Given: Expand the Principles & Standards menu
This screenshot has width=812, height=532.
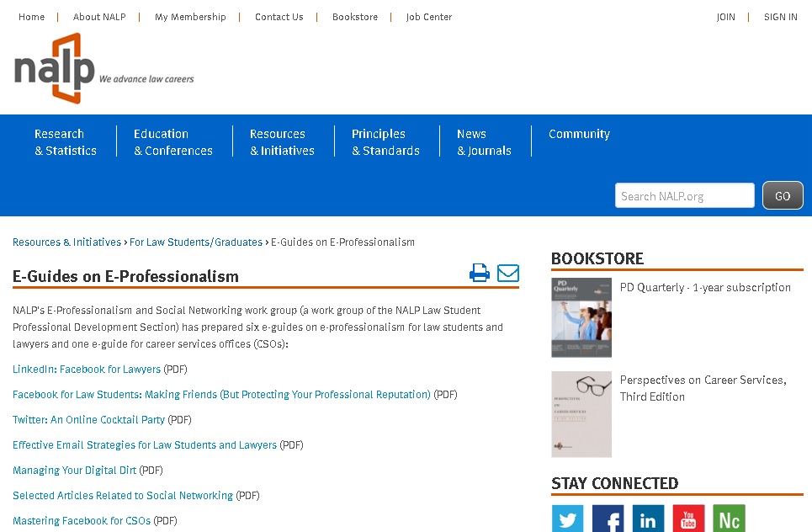Looking at the screenshot, I should [x=385, y=142].
